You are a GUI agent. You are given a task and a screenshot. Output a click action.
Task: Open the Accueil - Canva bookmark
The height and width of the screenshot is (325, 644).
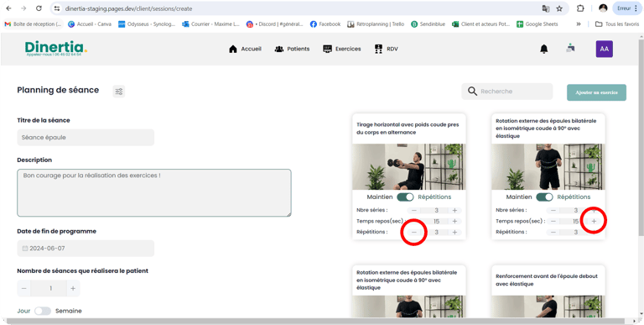(90, 24)
